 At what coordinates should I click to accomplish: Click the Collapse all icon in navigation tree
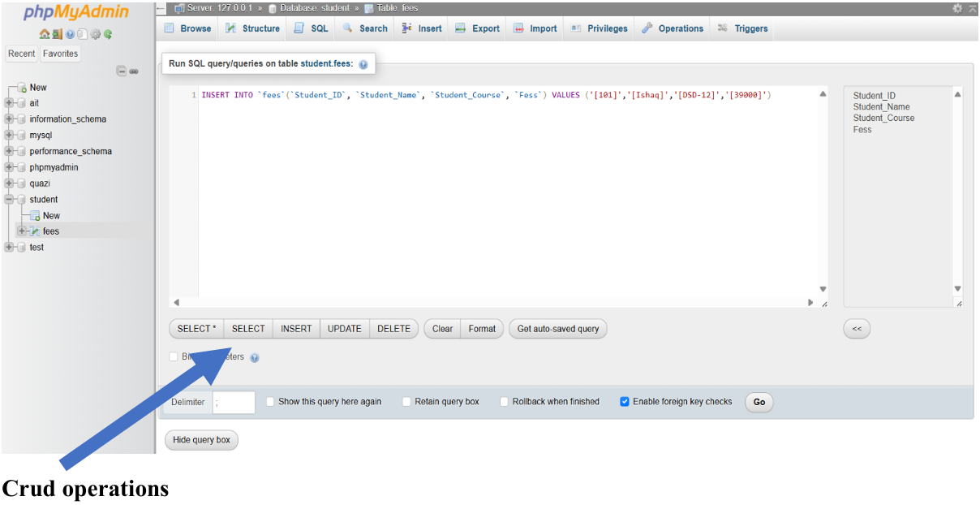pyautogui.click(x=122, y=71)
